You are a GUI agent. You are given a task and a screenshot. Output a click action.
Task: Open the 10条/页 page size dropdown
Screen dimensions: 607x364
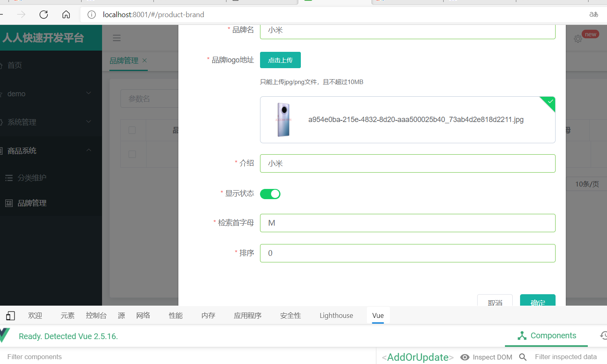(586, 184)
